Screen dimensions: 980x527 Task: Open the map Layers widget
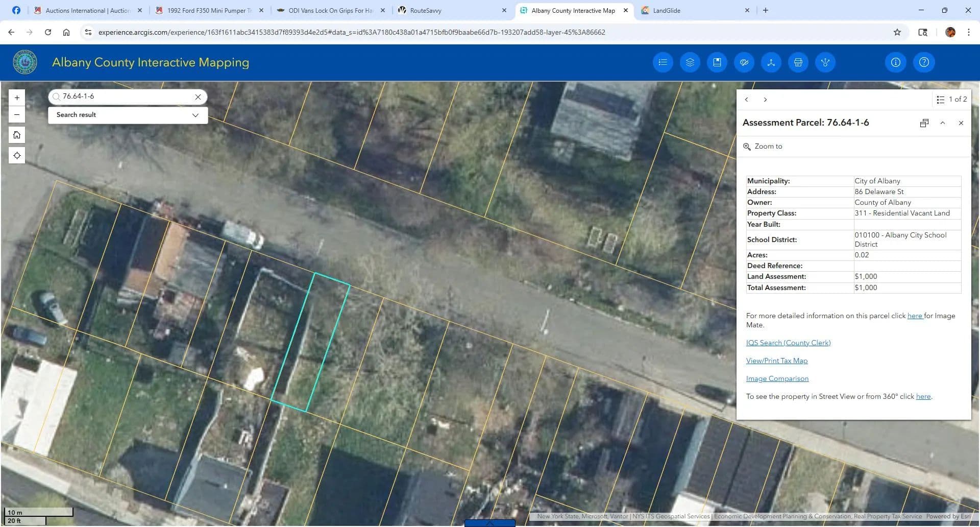coord(690,62)
